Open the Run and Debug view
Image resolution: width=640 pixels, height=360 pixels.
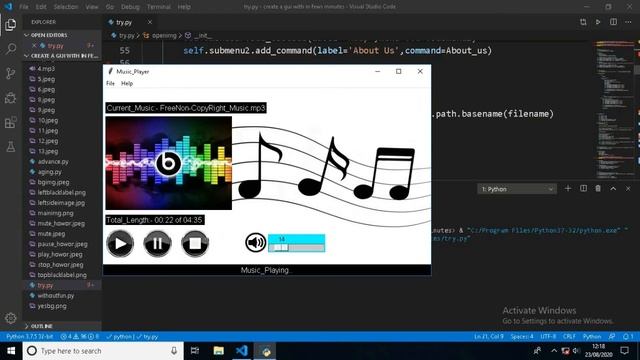(11, 98)
